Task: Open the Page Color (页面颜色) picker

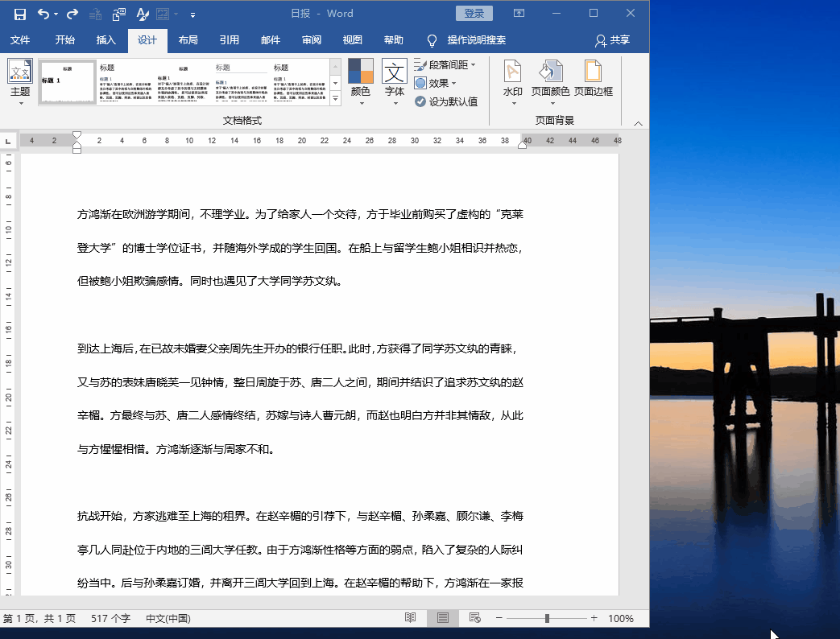Action: [551, 82]
